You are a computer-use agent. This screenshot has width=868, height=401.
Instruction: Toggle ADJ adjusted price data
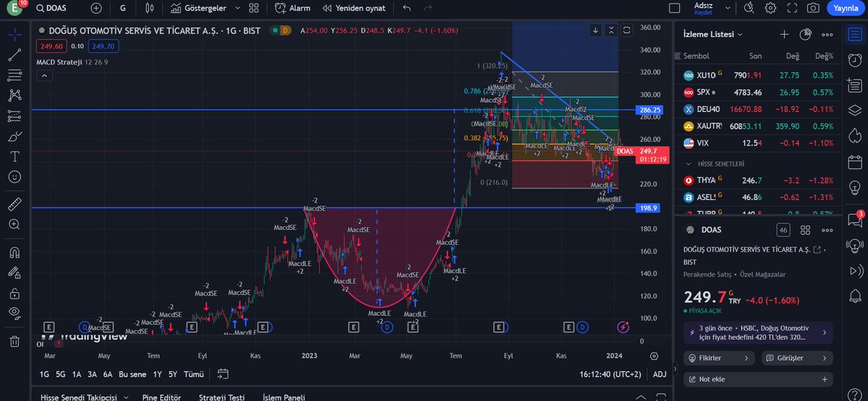pos(660,374)
